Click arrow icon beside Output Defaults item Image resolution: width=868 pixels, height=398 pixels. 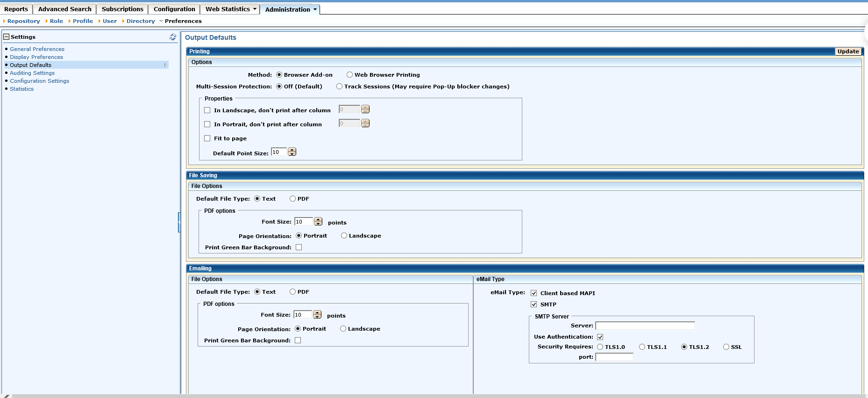click(165, 65)
